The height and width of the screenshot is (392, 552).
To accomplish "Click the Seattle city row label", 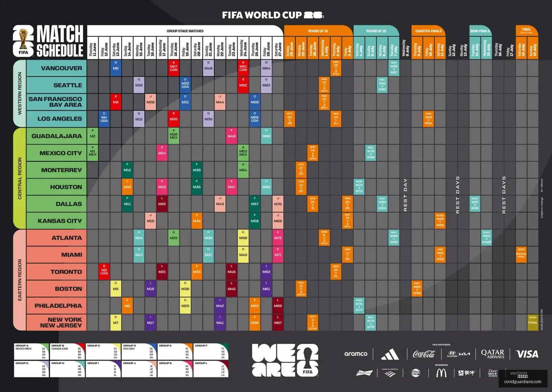I will 57,85.
